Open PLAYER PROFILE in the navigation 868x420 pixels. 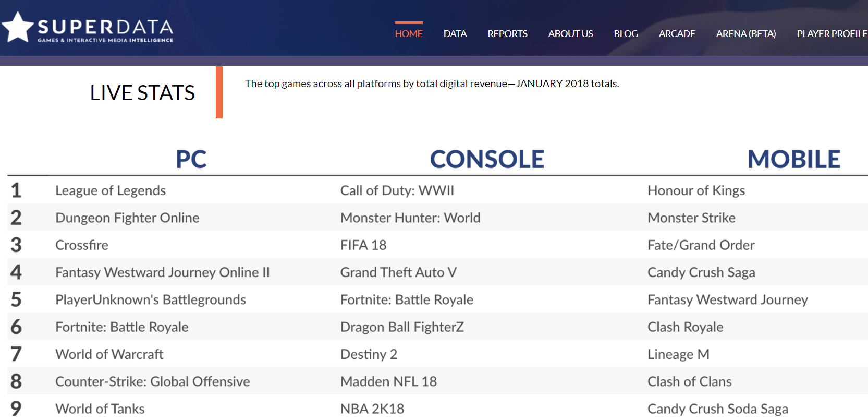(832, 33)
